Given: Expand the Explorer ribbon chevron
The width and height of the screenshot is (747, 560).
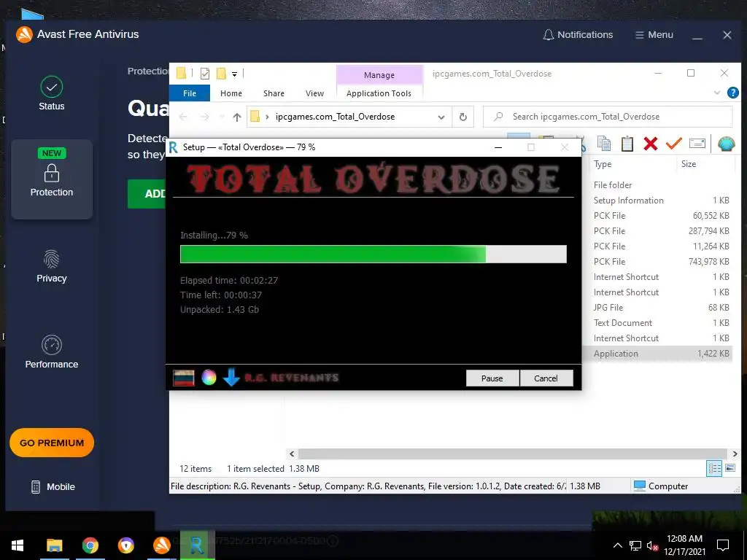Looking at the screenshot, I should point(717,93).
